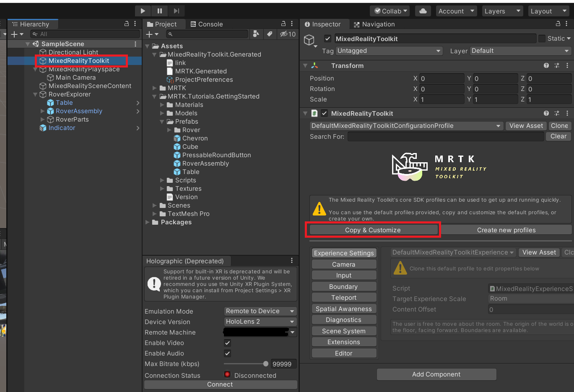Switch to the Navigation tab

[x=374, y=24]
